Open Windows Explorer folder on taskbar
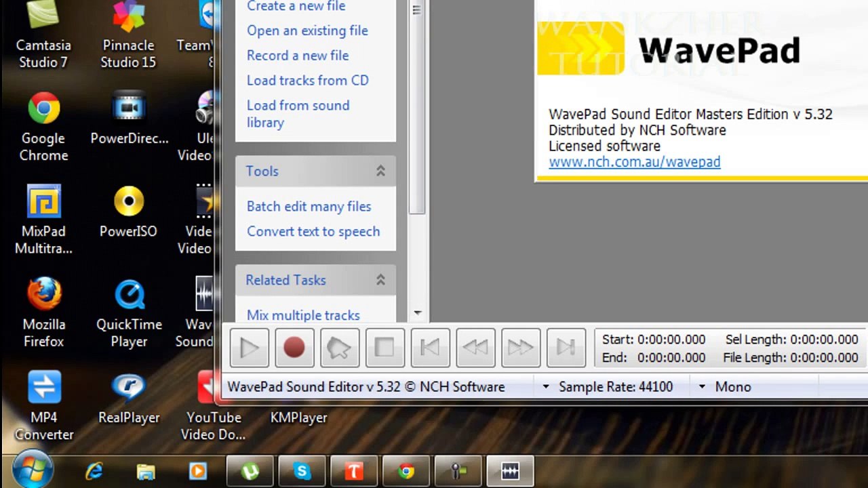Viewport: 868px width, 488px height. pyautogui.click(x=145, y=472)
